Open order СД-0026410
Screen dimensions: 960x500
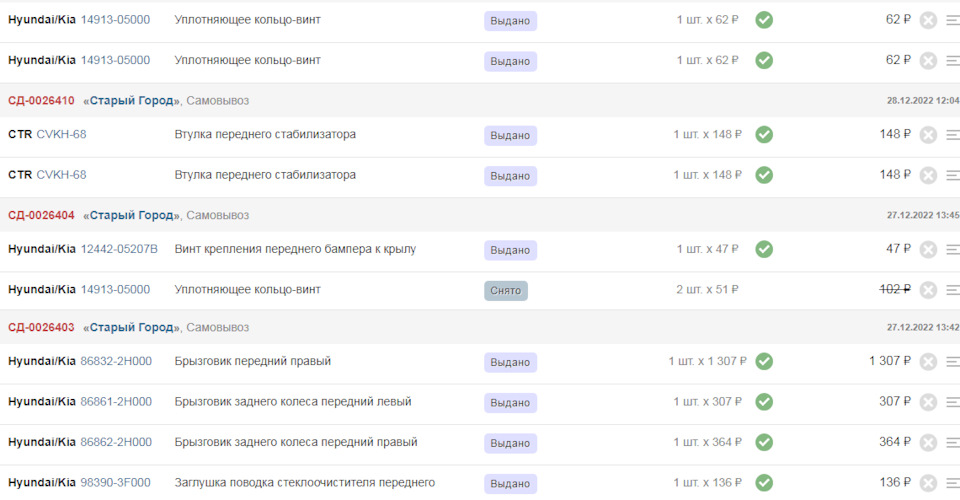pos(41,101)
